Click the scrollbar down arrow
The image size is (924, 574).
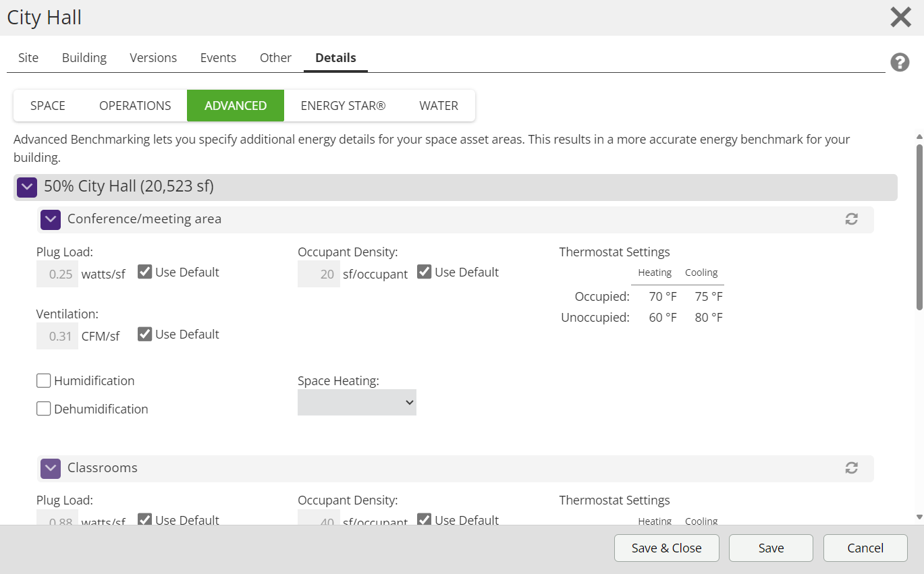pyautogui.click(x=919, y=517)
